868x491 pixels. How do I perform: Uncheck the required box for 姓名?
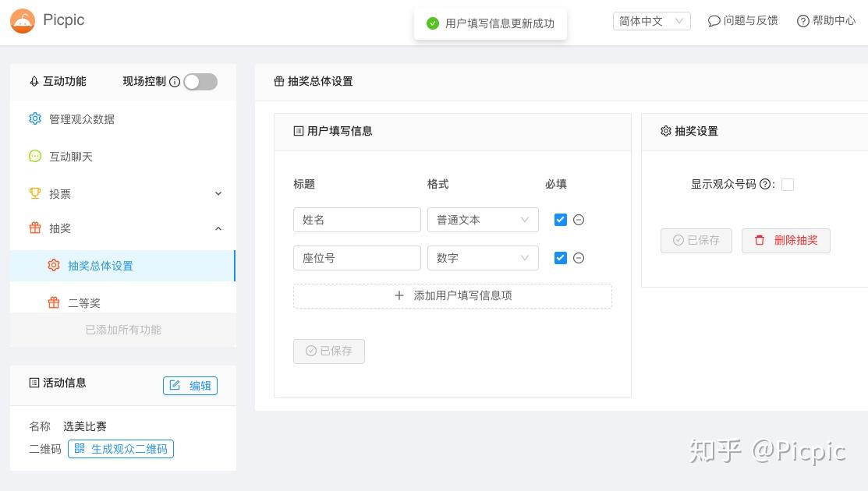pos(560,220)
